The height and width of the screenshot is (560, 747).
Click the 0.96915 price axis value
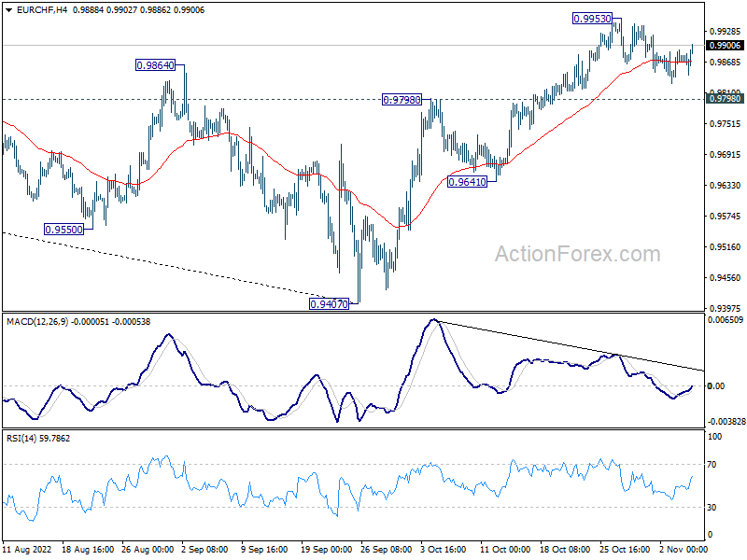(x=726, y=155)
